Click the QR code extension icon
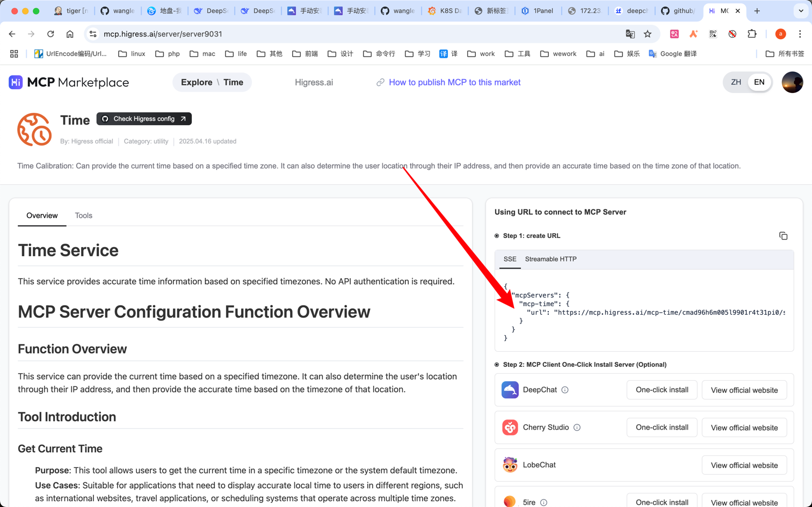This screenshot has height=507, width=812. (x=713, y=34)
